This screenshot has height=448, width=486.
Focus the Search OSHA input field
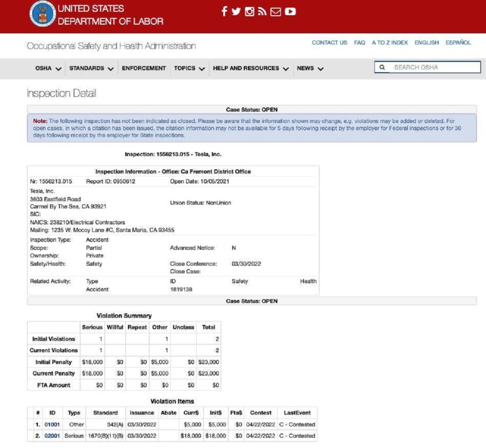click(428, 67)
